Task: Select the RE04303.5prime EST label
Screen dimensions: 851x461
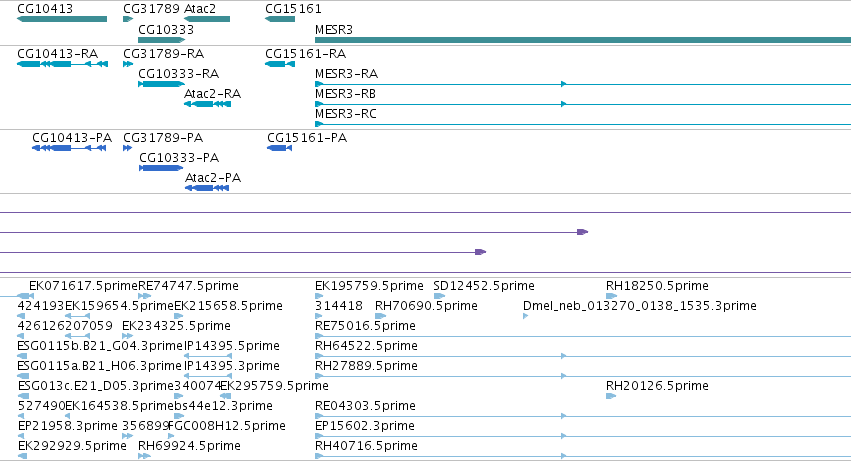Action: click(x=365, y=406)
